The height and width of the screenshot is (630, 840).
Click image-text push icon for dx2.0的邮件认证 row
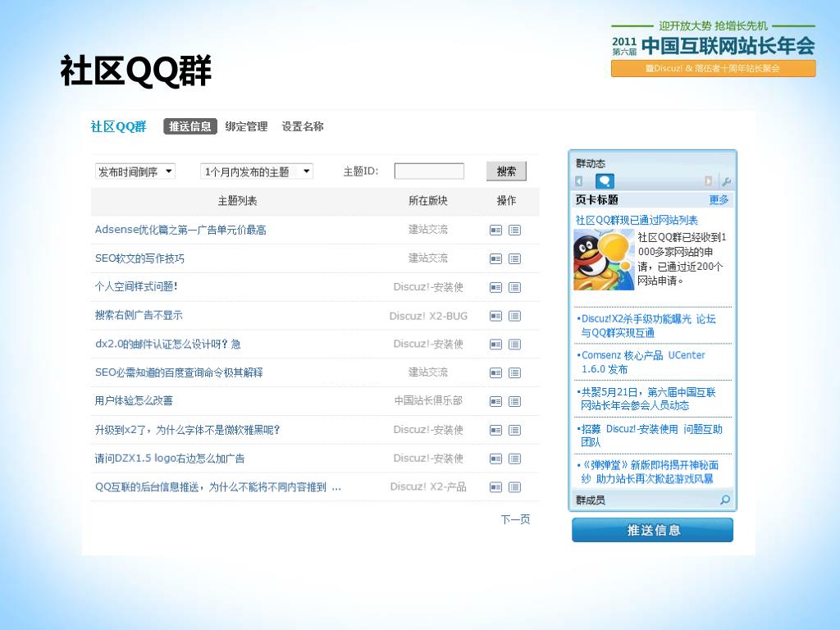495,345
